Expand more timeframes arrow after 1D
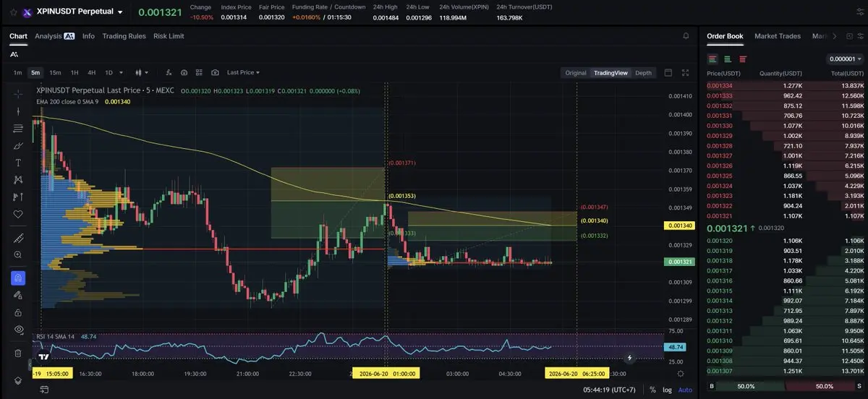This screenshot has height=399, width=868. pyautogui.click(x=122, y=72)
